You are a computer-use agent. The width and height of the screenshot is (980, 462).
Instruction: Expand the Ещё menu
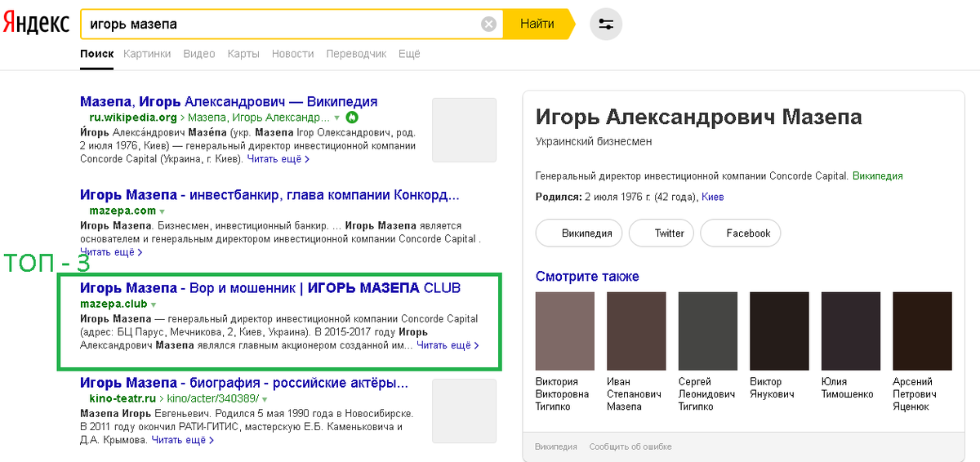pos(409,54)
